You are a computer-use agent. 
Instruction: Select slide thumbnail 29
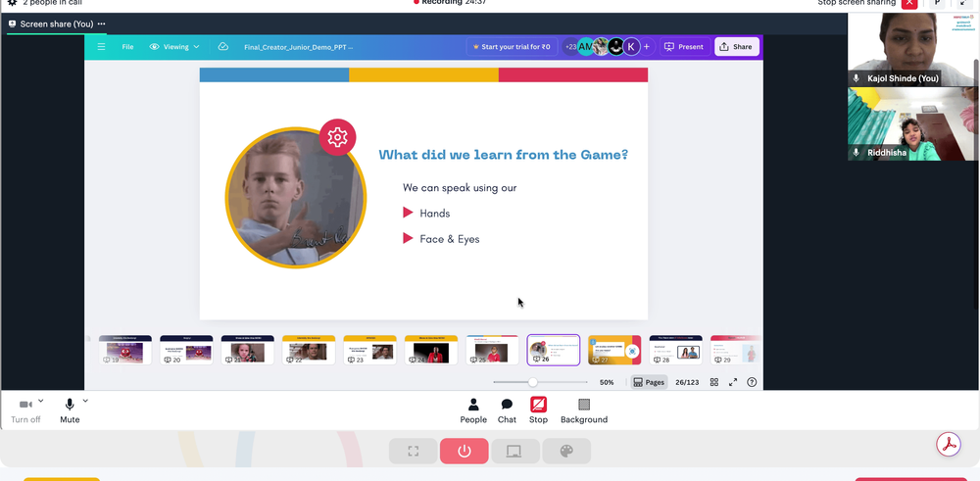click(736, 350)
